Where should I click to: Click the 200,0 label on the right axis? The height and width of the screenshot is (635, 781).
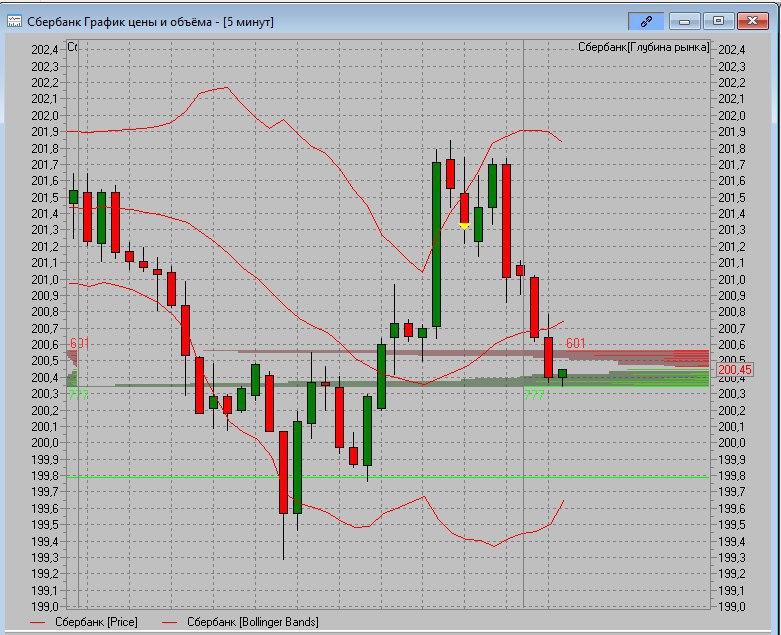[732, 443]
